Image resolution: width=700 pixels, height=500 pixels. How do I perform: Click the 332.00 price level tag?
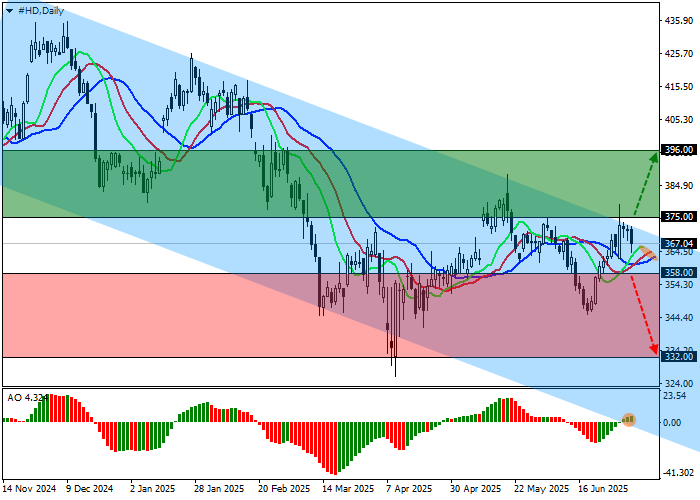679,356
